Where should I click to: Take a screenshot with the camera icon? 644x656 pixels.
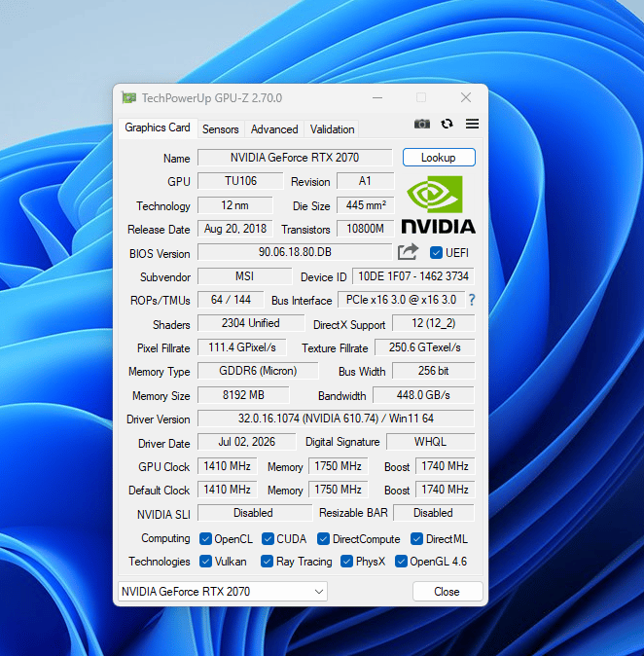point(422,124)
